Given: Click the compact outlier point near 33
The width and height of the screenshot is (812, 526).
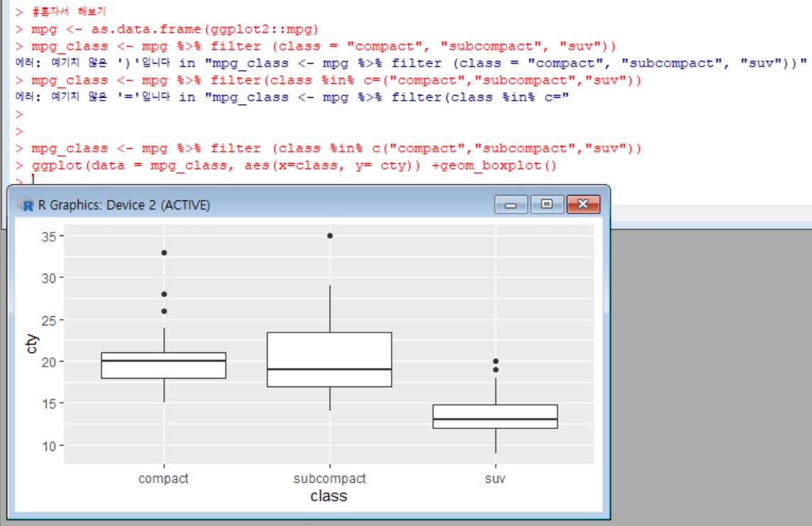Looking at the screenshot, I should point(164,253).
